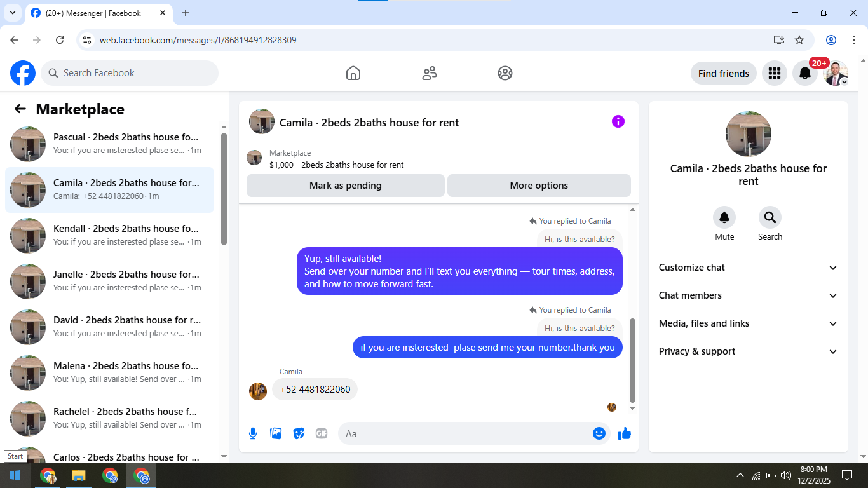
Task: Click the browser address bar URL
Action: coord(198,40)
